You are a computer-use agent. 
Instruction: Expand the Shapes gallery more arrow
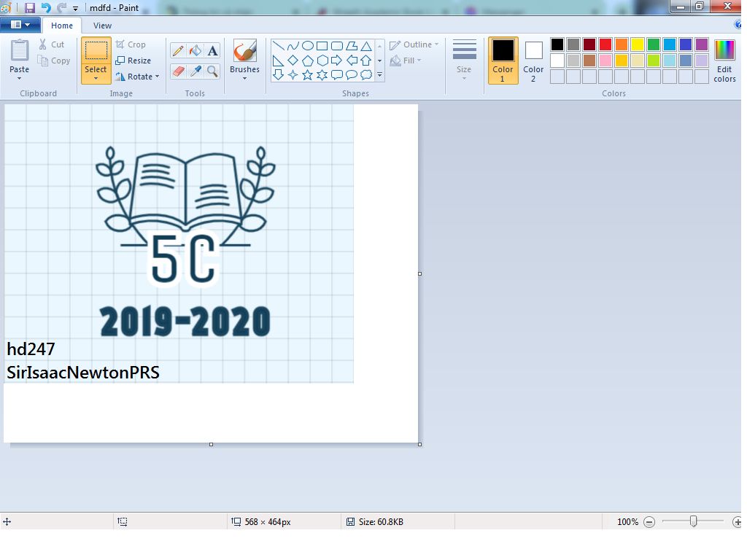click(379, 75)
